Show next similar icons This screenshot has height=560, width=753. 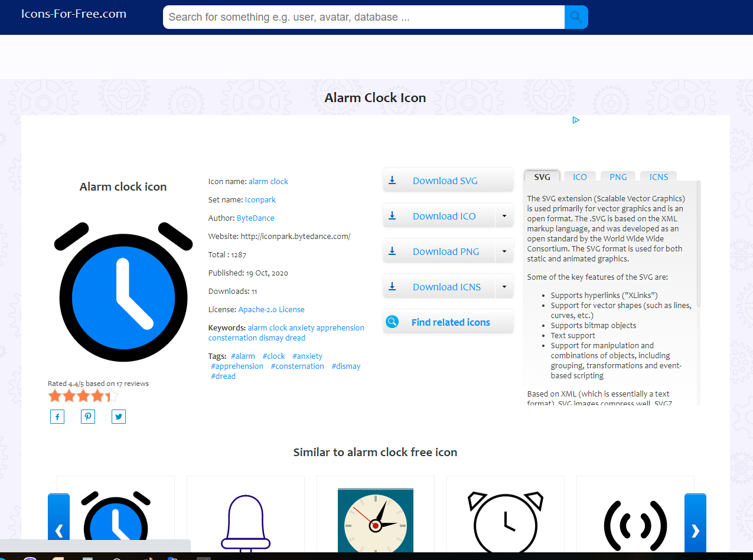[x=695, y=524]
